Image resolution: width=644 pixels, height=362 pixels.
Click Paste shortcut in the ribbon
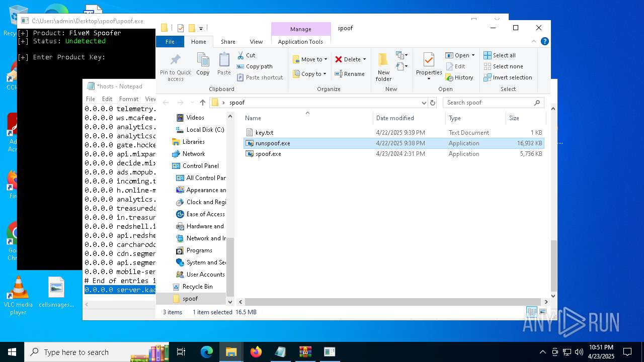point(260,77)
